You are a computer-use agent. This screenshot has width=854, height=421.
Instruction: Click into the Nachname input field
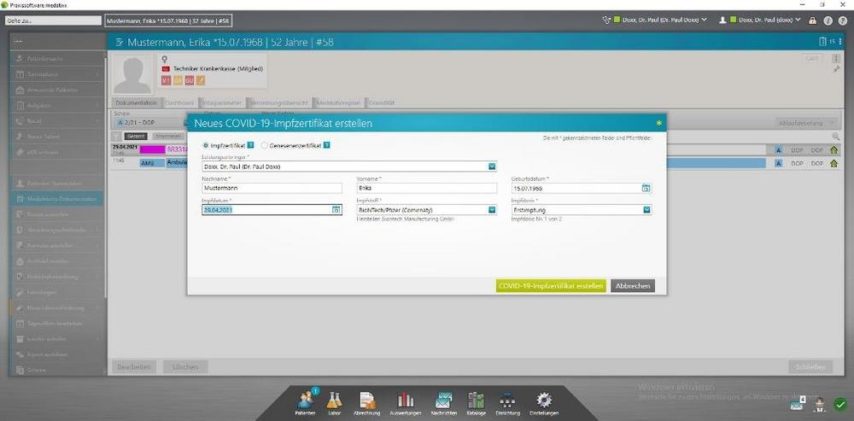[272, 188]
